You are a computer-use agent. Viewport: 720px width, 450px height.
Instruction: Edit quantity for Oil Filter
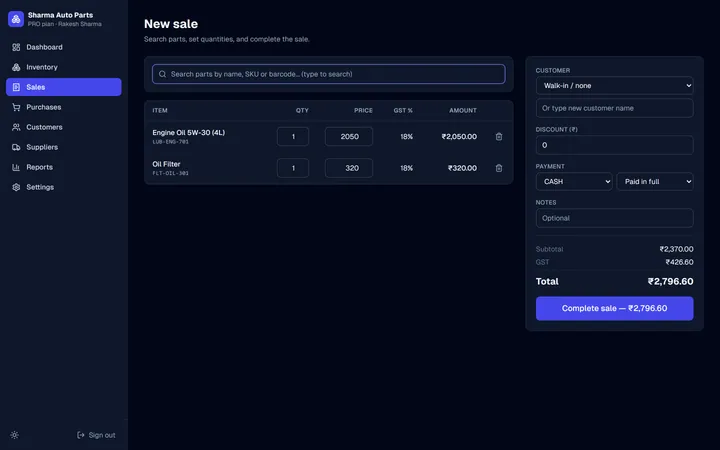click(x=293, y=168)
